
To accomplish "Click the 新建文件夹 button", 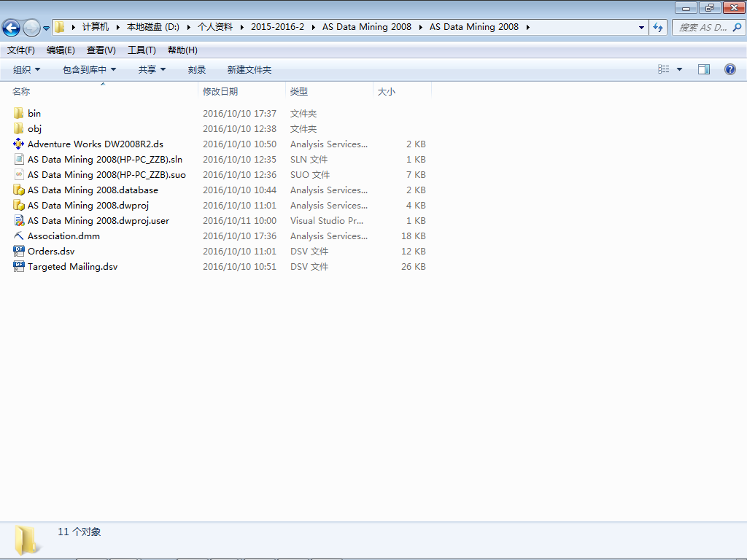I will 249,69.
